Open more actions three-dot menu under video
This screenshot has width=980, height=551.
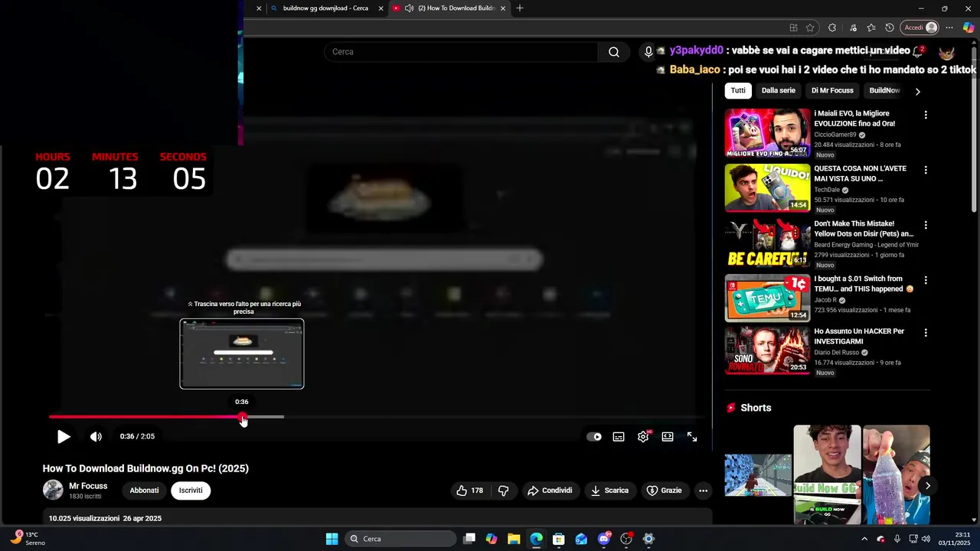pyautogui.click(x=703, y=491)
